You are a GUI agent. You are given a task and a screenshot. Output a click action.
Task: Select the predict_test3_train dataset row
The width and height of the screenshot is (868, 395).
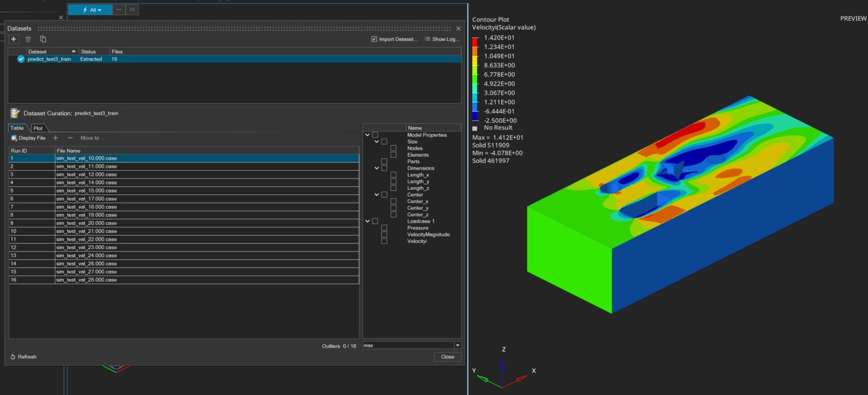[235, 59]
